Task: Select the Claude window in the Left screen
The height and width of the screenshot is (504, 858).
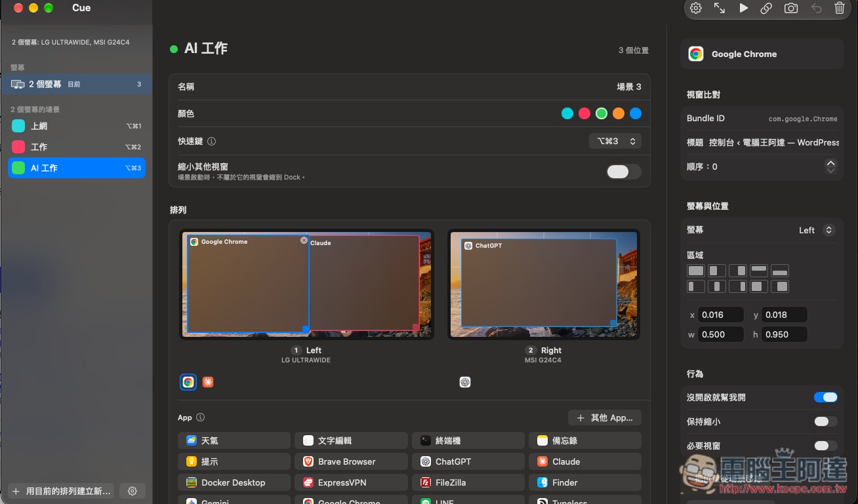Action: (x=364, y=283)
